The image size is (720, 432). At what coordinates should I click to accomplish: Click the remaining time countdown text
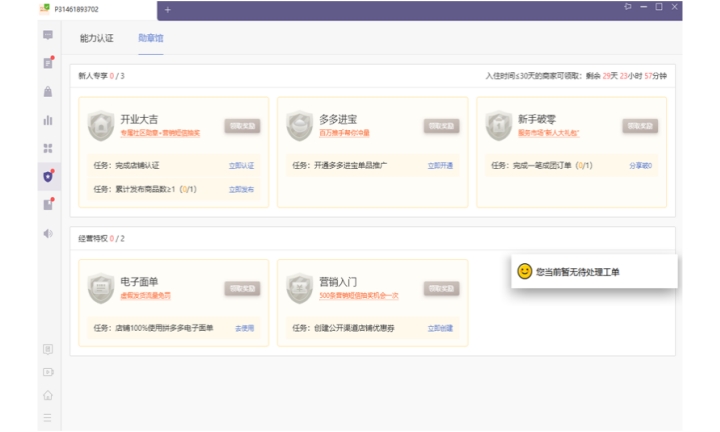point(626,76)
